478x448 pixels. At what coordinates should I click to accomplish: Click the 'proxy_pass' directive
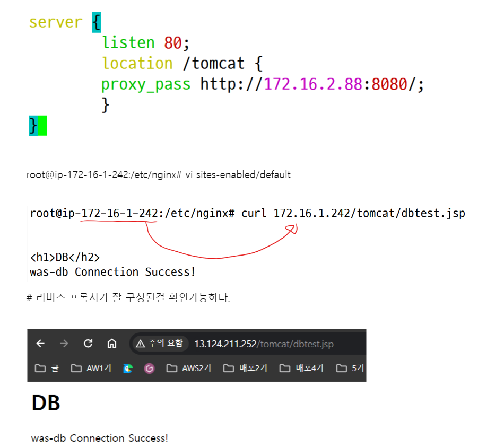pos(146,84)
